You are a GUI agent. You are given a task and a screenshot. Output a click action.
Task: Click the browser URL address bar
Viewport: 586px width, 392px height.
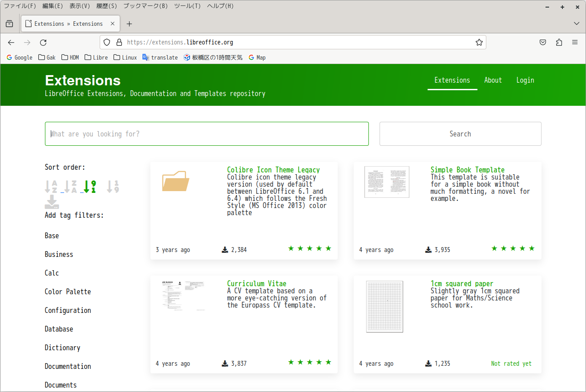tap(293, 42)
